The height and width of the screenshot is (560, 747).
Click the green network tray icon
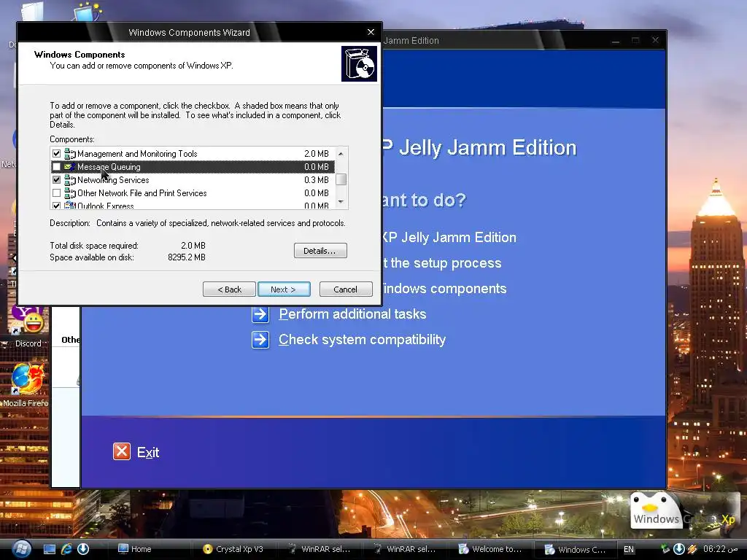click(665, 549)
